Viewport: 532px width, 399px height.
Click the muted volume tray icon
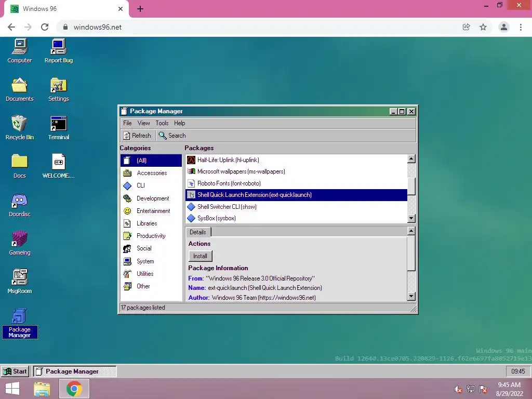point(458,390)
